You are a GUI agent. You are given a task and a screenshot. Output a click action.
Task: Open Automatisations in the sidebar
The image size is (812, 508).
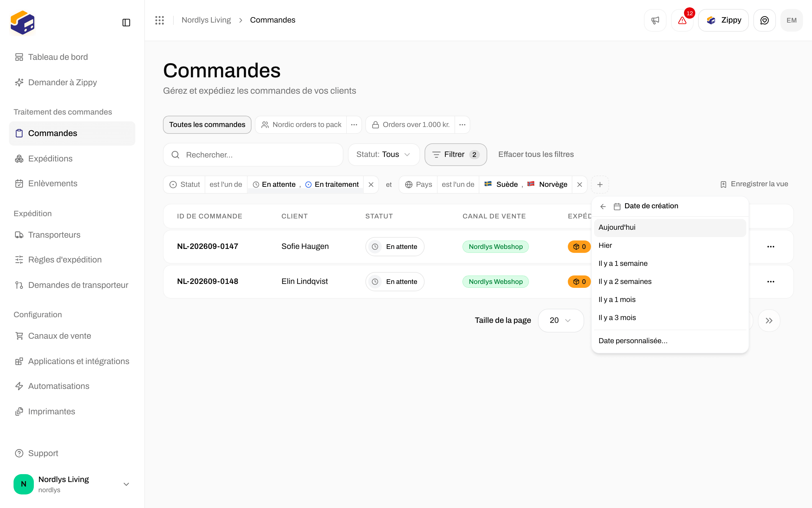tap(72, 386)
